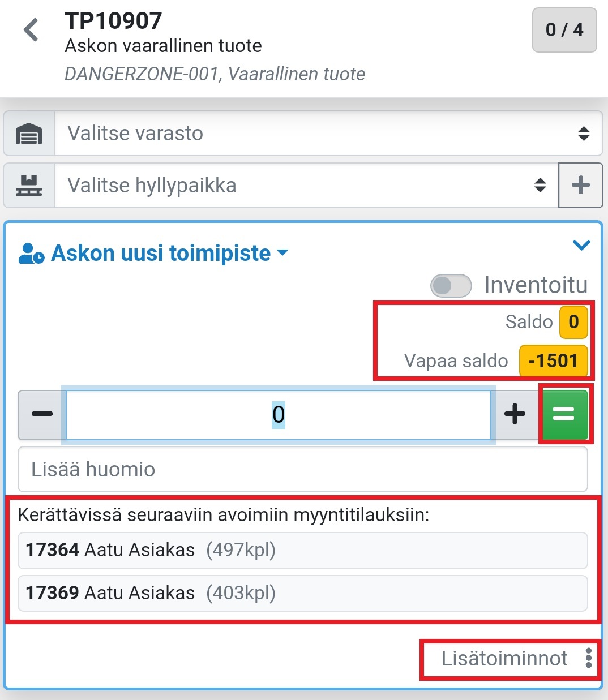Collapse the panel using the blue chevron

click(581, 245)
